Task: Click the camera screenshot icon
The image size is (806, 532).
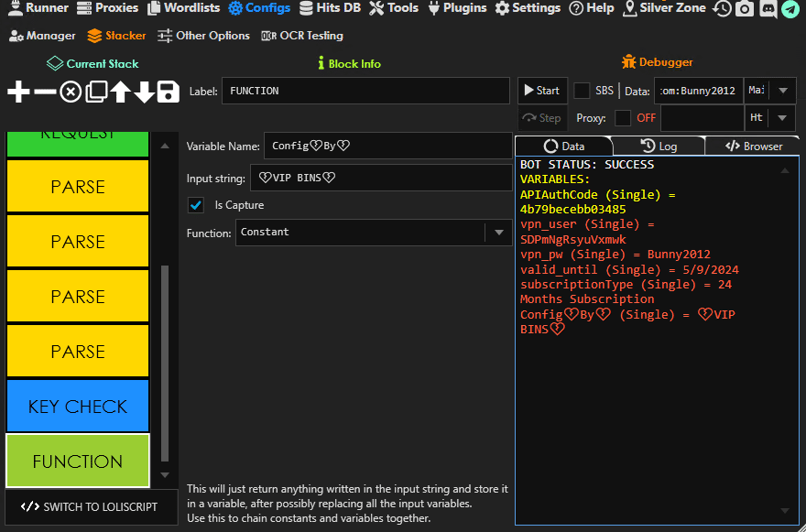Action: [746, 8]
